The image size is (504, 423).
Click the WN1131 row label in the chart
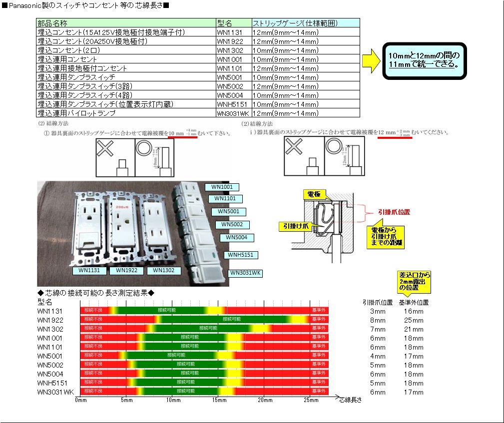point(50,311)
